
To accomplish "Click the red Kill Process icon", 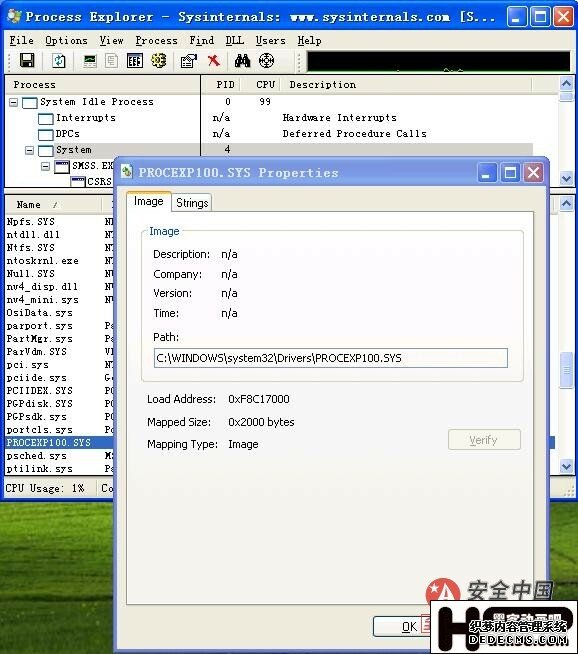I will [214, 61].
